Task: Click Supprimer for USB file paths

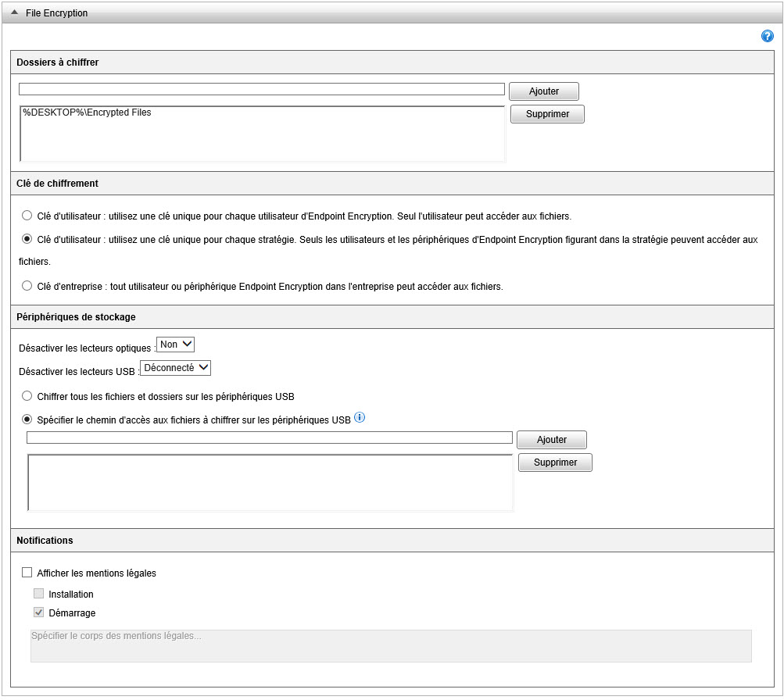Action: 555,462
